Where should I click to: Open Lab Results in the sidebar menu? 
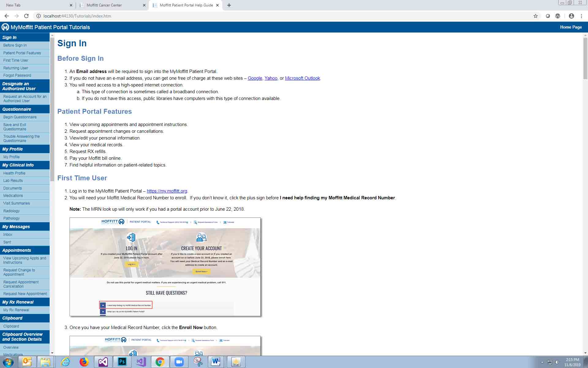(13, 181)
